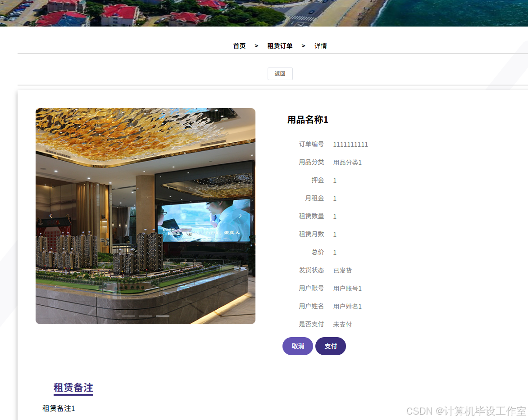The image size is (528, 420).
Task: Click the 租赁备注1 remark text
Action: coord(59,408)
